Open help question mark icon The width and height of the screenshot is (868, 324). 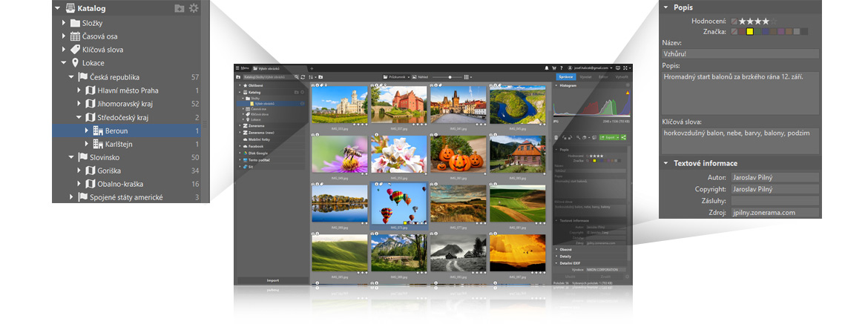tap(562, 68)
